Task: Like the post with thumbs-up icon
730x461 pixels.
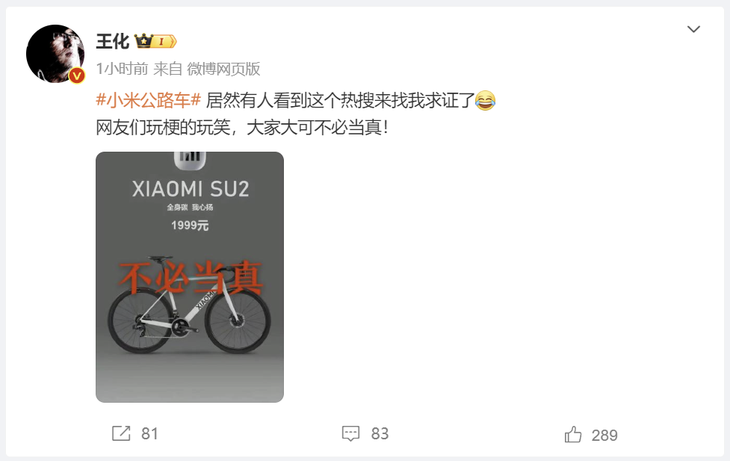Action: tap(573, 434)
